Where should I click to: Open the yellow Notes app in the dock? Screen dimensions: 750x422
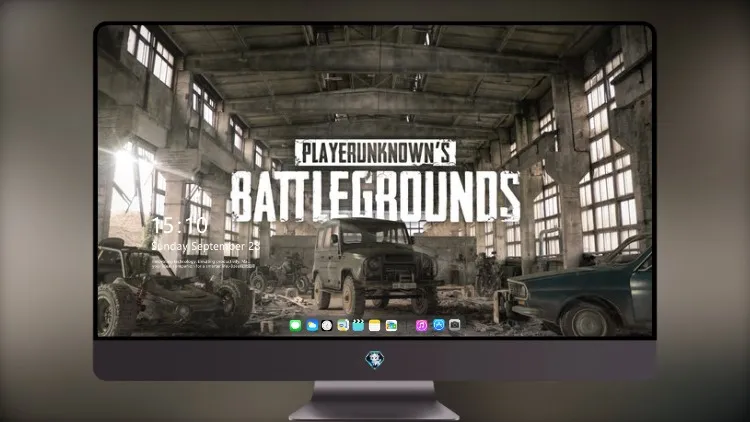pyautogui.click(x=375, y=325)
